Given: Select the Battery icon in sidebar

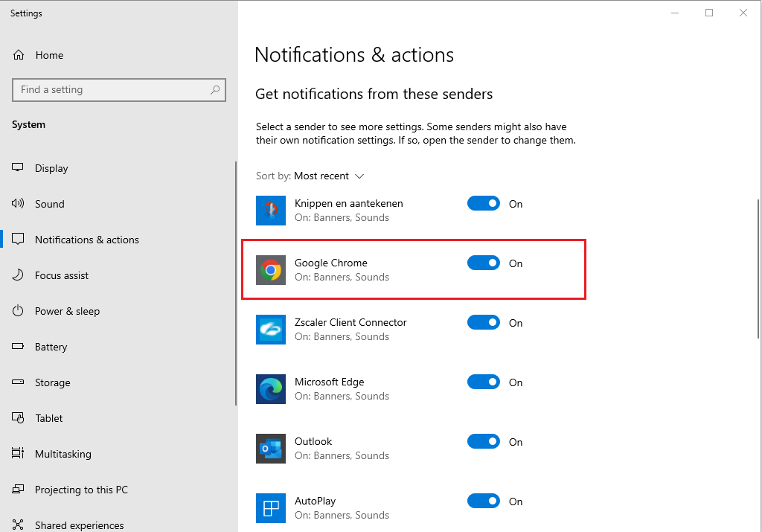Looking at the screenshot, I should [x=17, y=347].
